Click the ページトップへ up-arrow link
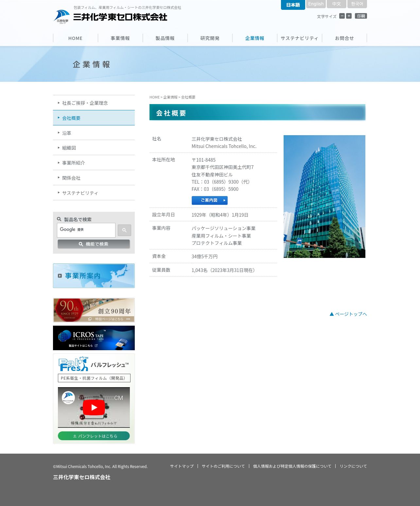420x506 pixels. pyautogui.click(x=348, y=314)
